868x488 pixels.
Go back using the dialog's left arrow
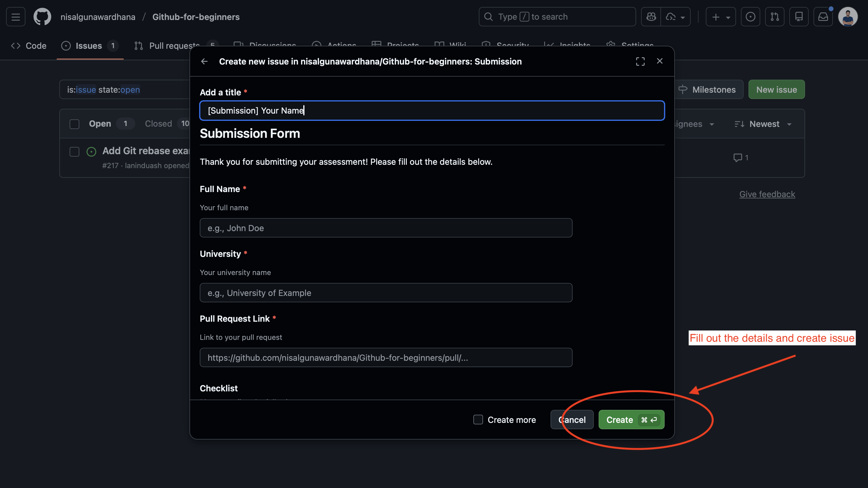click(204, 61)
